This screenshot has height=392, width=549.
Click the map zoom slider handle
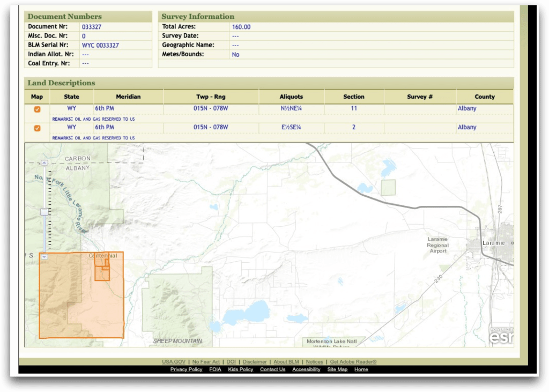[44, 212]
